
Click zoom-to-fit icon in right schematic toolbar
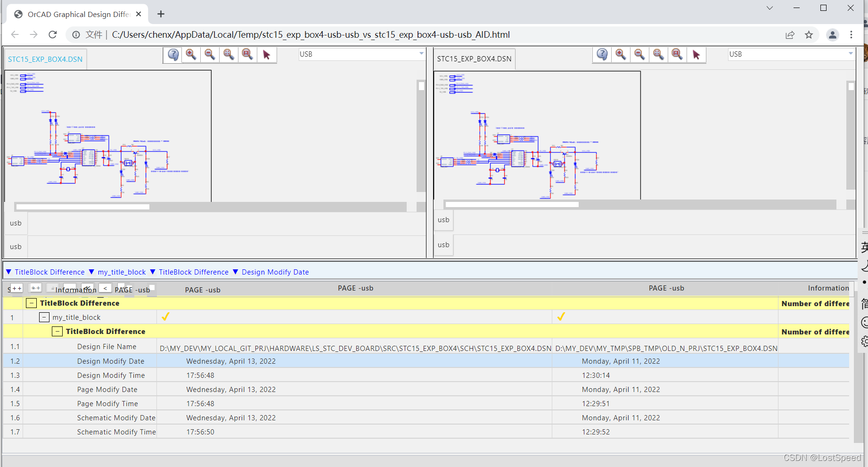pos(658,55)
